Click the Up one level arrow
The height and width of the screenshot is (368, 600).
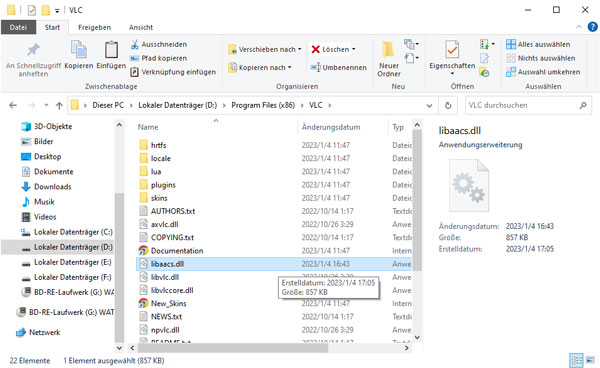(x=59, y=105)
